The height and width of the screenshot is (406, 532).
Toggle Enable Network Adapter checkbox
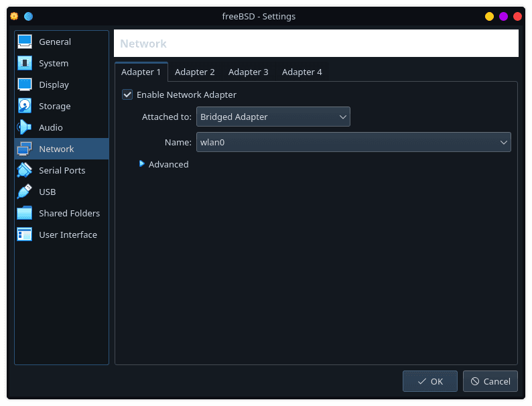(127, 94)
